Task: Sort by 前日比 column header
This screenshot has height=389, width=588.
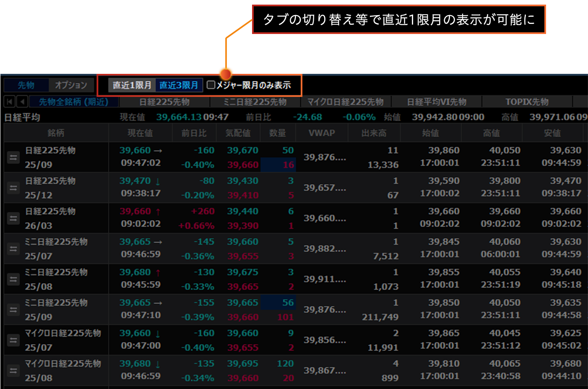Action: (x=194, y=133)
